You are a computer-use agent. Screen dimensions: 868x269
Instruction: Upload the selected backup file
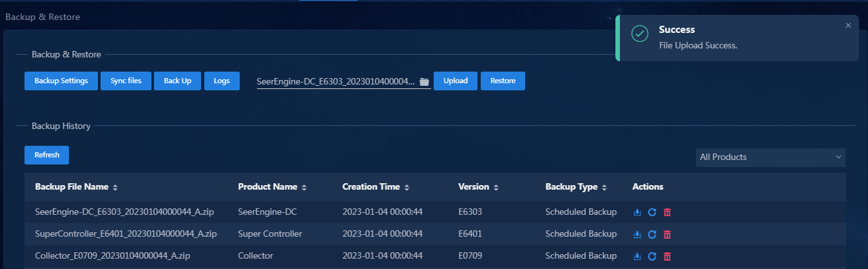pyautogui.click(x=456, y=81)
